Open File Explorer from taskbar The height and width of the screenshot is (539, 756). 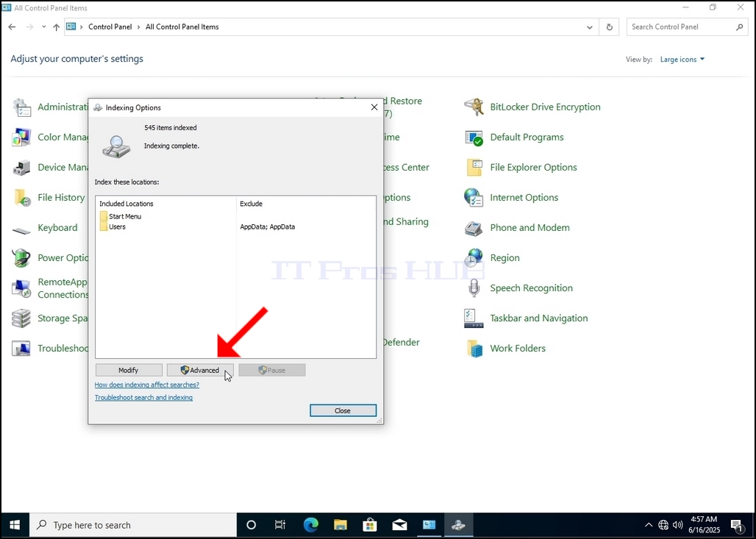point(340,525)
